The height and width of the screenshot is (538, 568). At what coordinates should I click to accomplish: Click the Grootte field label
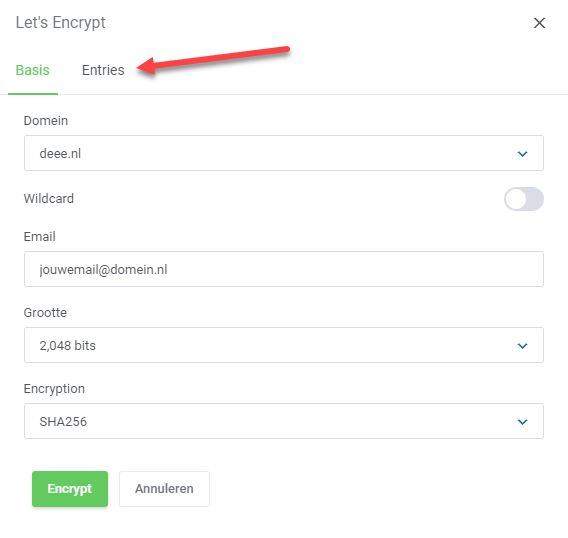pyautogui.click(x=45, y=313)
